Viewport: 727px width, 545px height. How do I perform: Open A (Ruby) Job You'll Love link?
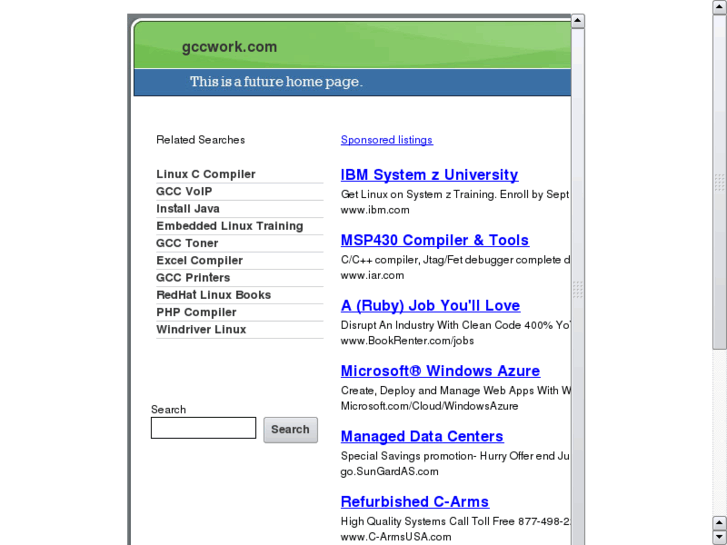click(x=430, y=306)
